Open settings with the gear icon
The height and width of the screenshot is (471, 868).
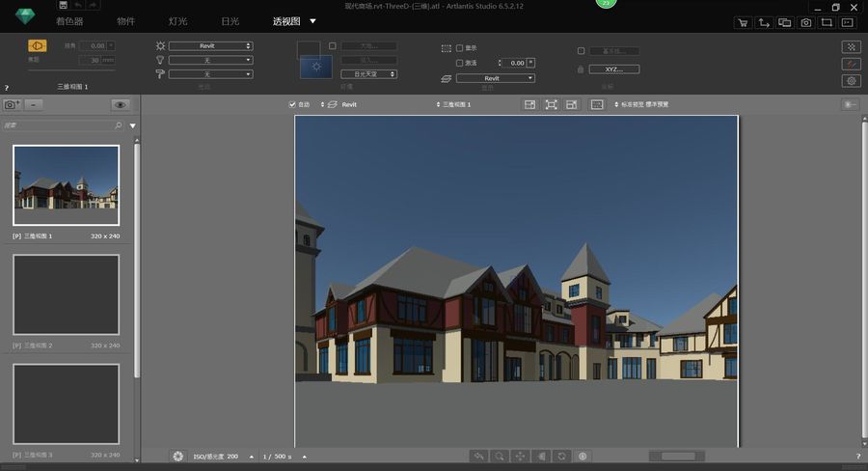[x=852, y=81]
